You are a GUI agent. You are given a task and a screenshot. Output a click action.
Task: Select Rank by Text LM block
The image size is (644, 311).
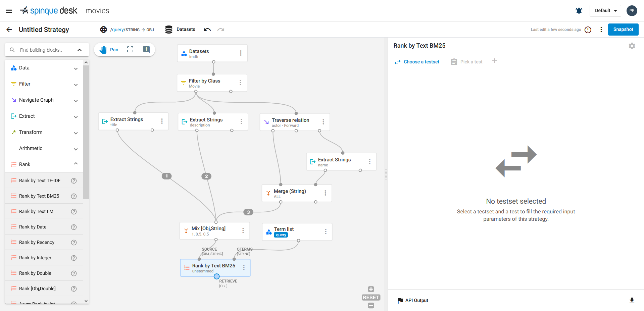pos(44,211)
